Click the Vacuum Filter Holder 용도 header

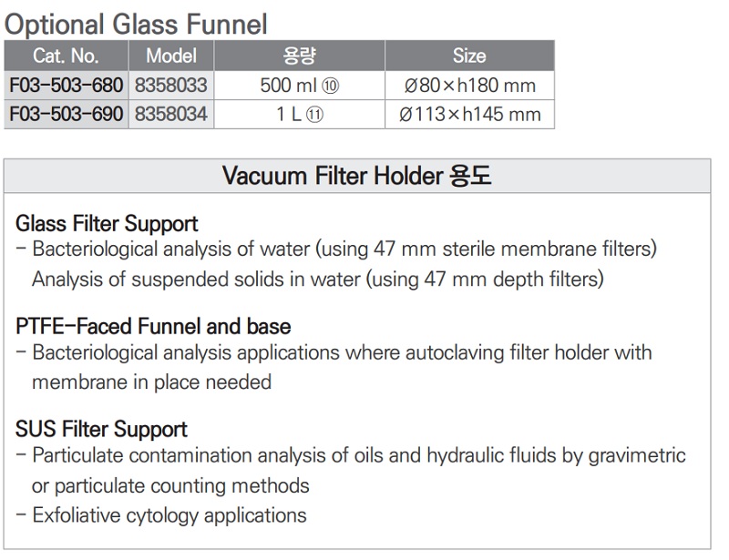click(357, 176)
